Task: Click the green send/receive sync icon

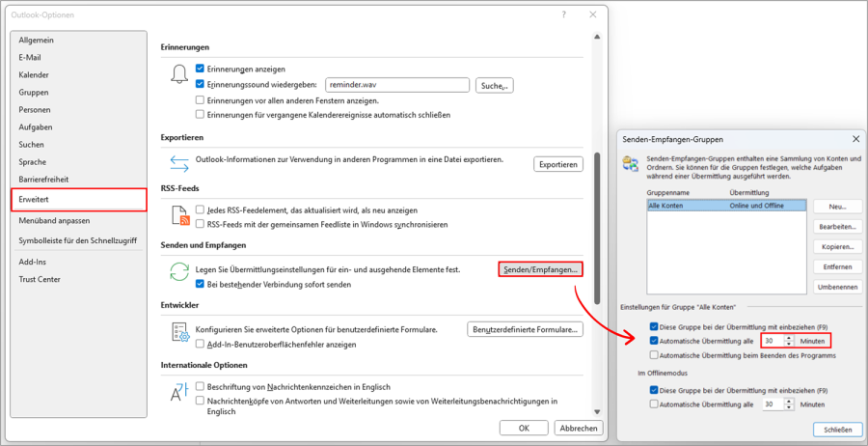Action: (179, 272)
